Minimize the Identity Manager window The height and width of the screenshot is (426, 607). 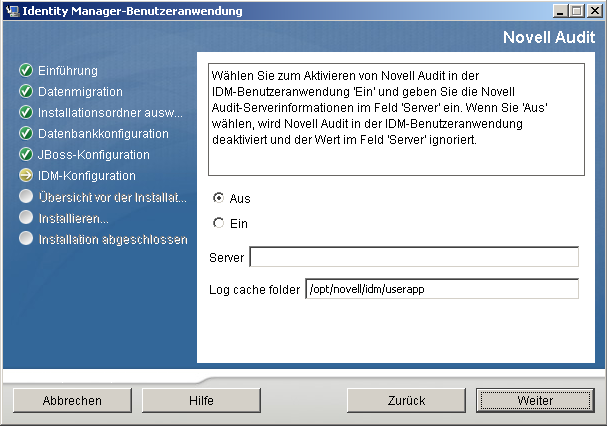[559, 11]
